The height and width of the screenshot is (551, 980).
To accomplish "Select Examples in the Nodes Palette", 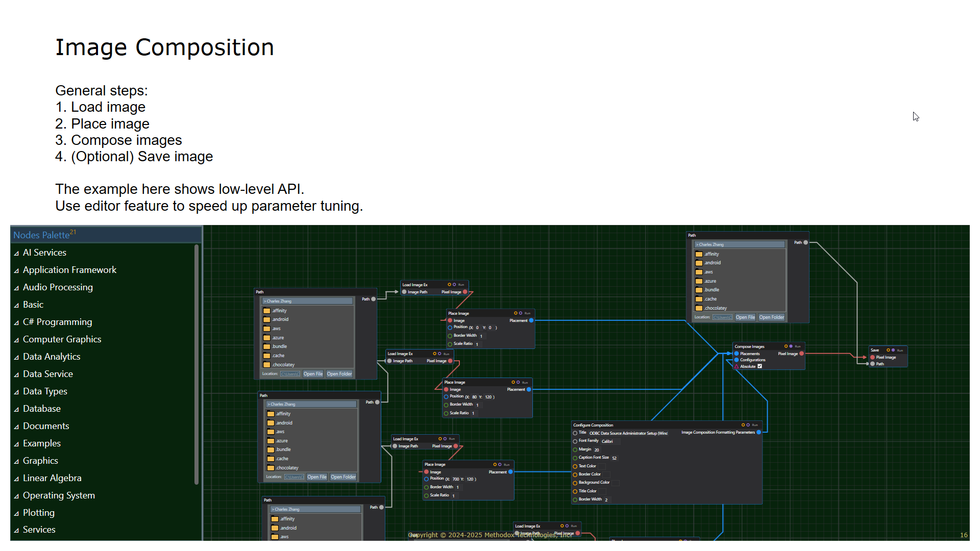I will [42, 443].
